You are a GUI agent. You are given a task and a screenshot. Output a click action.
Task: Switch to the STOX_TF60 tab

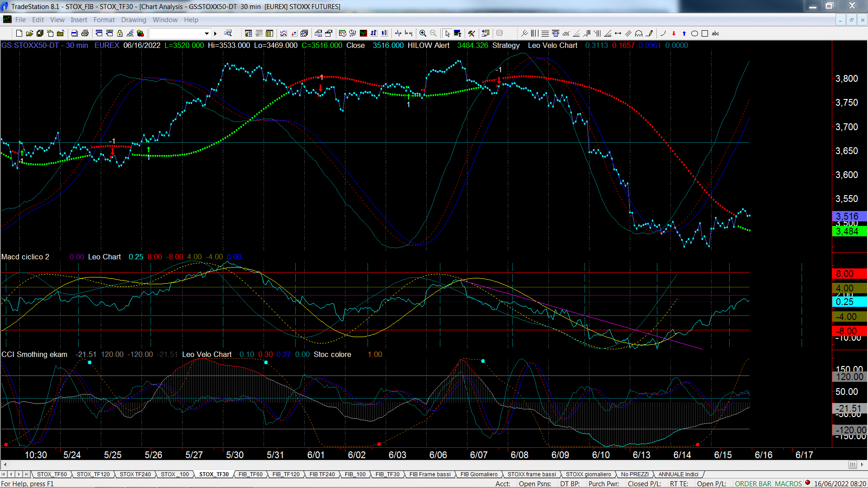point(52,474)
